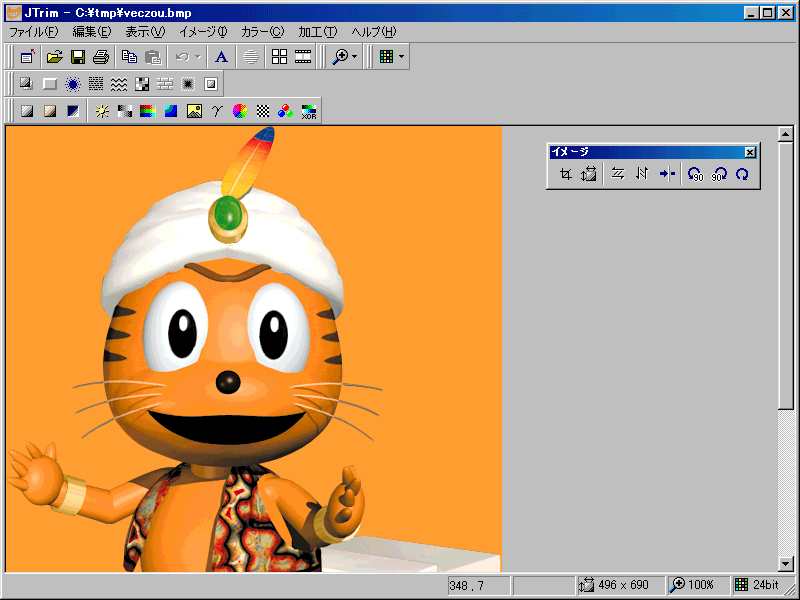Click the grayed-out paste clipboard icon

tap(153, 57)
